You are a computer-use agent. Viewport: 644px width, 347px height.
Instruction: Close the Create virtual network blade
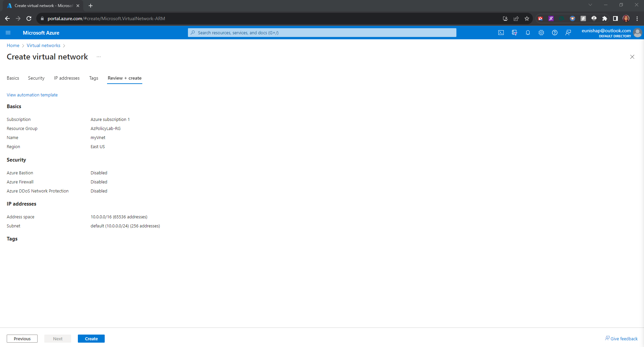(x=632, y=57)
